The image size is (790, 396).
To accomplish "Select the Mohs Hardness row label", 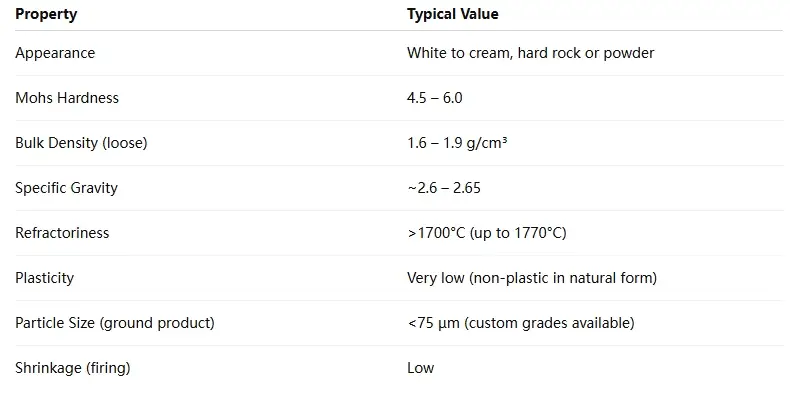I will coord(67,98).
